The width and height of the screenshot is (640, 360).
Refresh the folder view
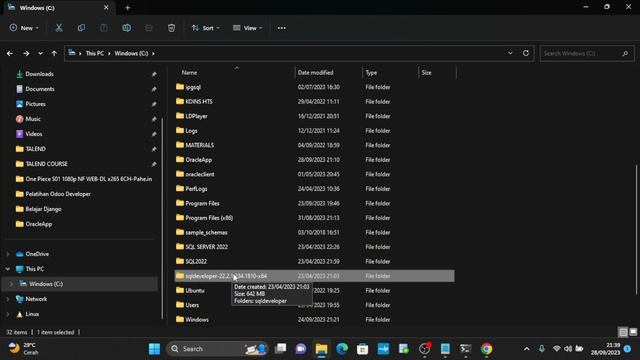[x=526, y=53]
